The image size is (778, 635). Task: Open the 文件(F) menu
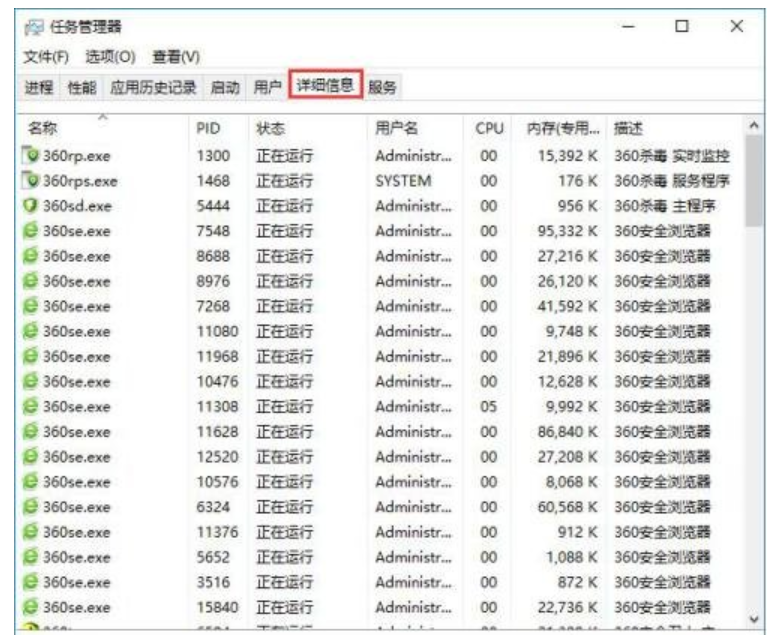46,55
